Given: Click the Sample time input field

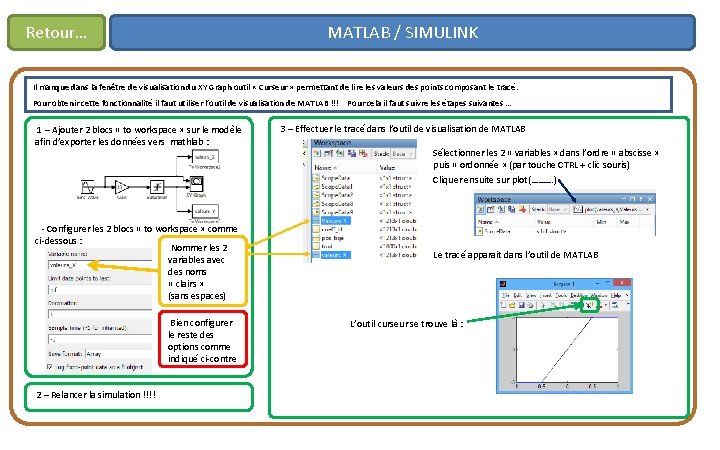Looking at the screenshot, I should 100,339.
